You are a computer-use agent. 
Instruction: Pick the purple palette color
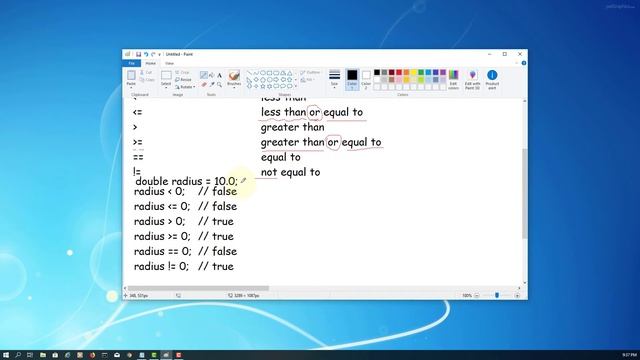click(x=443, y=72)
